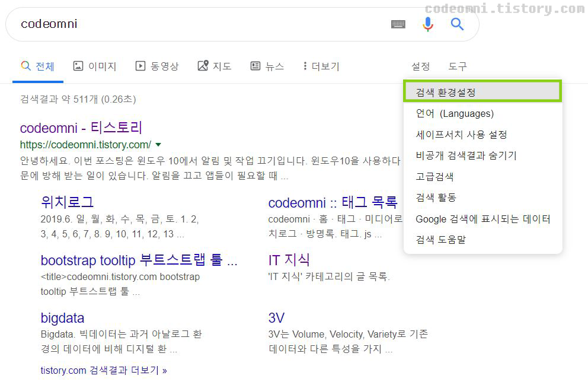Click the 3V는 Volume, Velocity snippet text
Screen dimensions: 588x388
(348, 342)
